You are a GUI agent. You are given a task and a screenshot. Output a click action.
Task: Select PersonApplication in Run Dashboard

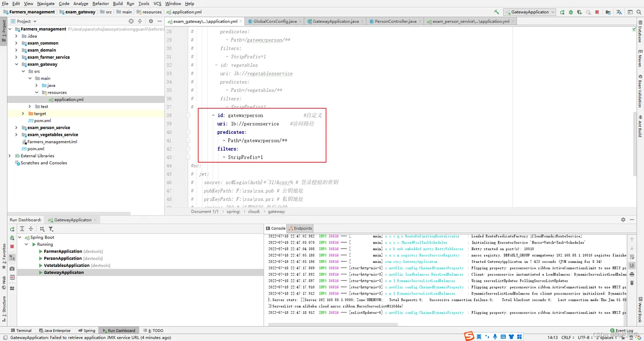[x=63, y=258]
